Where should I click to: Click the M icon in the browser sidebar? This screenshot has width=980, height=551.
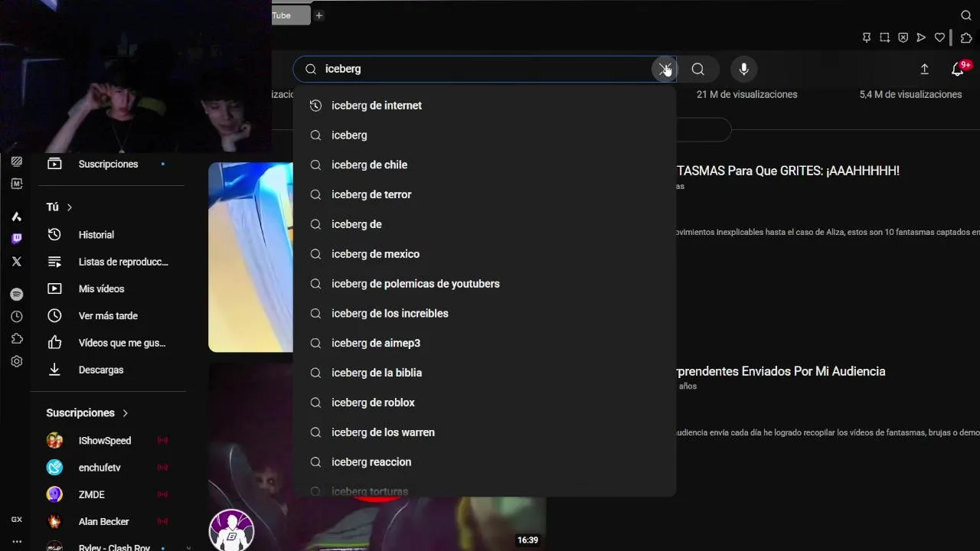click(17, 184)
